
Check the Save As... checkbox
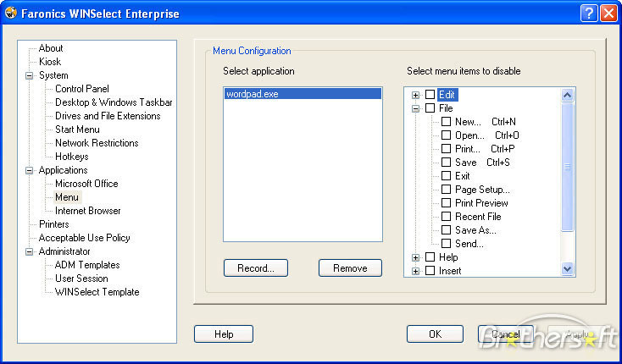tap(447, 230)
